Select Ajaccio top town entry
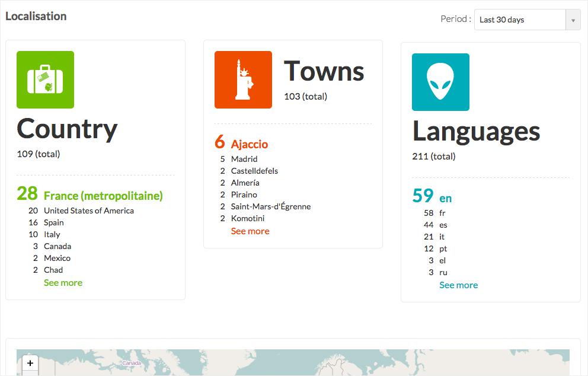This screenshot has height=376, width=588. pyautogui.click(x=250, y=144)
